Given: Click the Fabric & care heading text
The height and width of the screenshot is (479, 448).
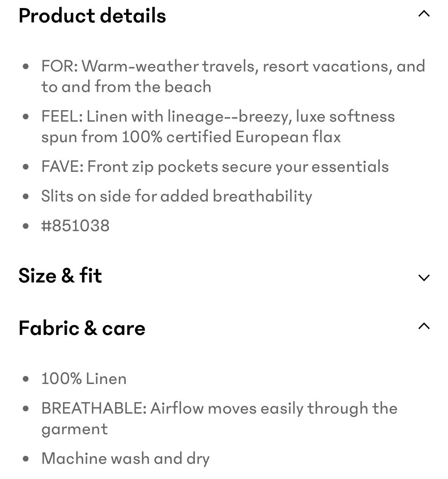Looking at the screenshot, I should (82, 328).
